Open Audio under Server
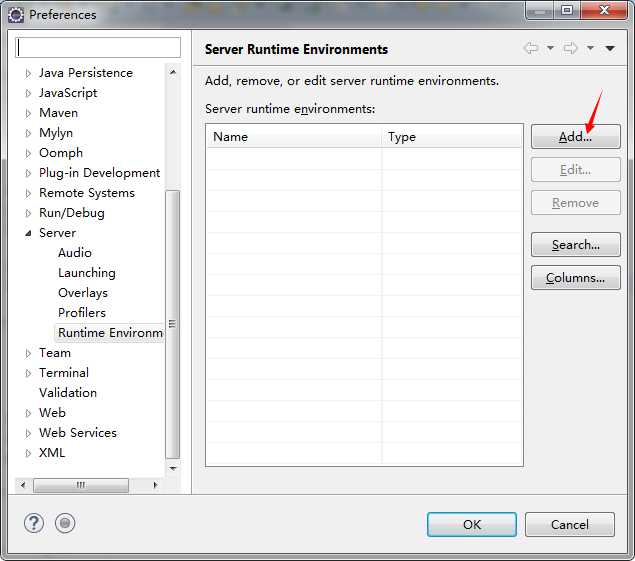Screen dimensions: 635x561 [x=75, y=253]
